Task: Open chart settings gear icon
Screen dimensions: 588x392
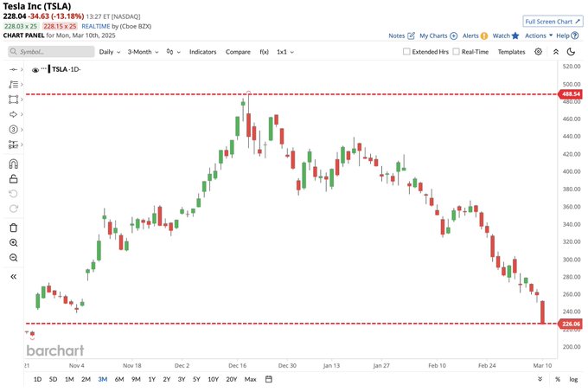Action: click(x=538, y=52)
